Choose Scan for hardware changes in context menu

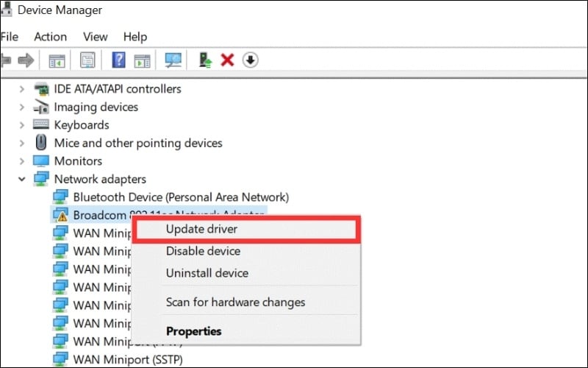246,302
